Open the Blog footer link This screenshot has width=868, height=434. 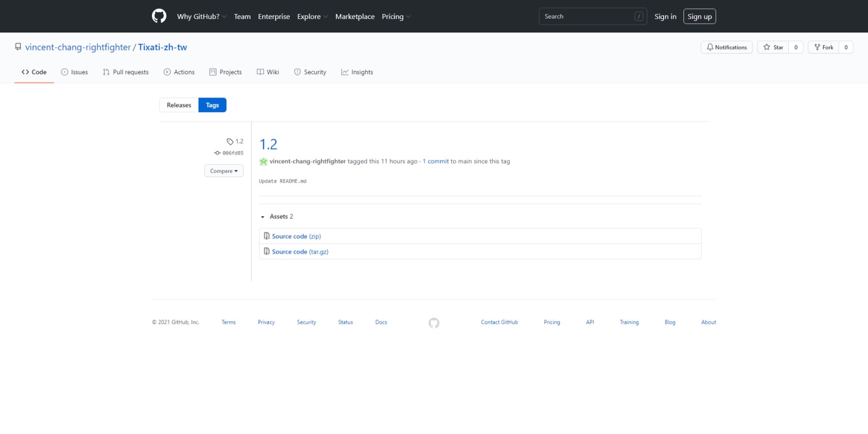[670, 322]
